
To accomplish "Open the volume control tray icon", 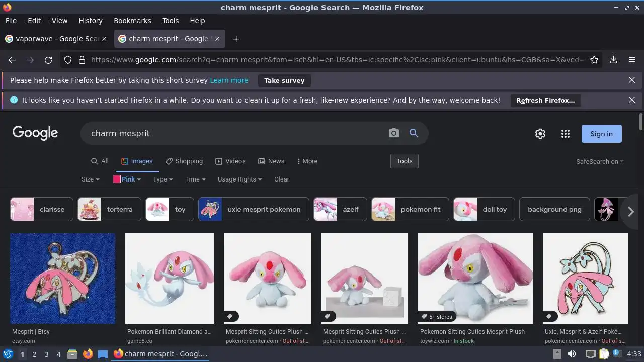I will click(572, 354).
